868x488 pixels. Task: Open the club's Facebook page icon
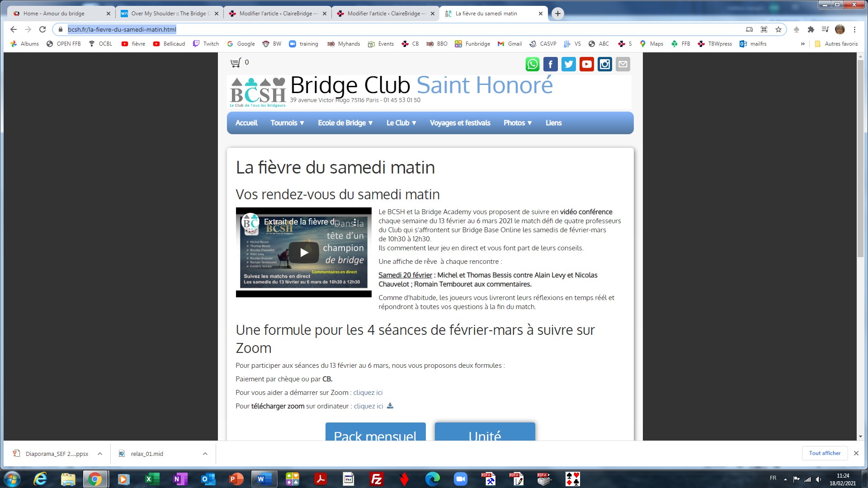tap(550, 64)
